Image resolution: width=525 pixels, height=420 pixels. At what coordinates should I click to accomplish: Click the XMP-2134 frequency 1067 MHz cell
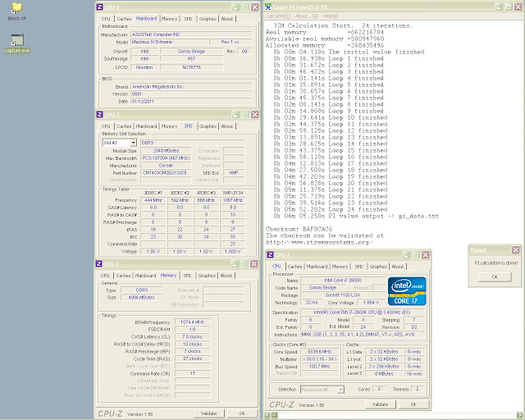[x=233, y=200]
